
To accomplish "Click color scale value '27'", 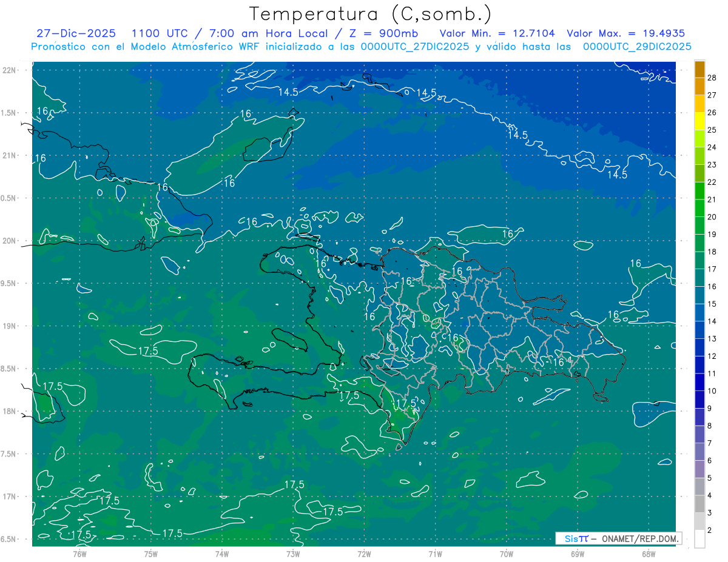I will pos(712,95).
